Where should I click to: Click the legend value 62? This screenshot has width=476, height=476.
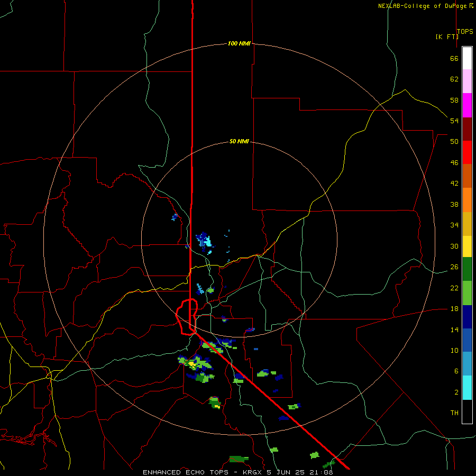pos(454,79)
